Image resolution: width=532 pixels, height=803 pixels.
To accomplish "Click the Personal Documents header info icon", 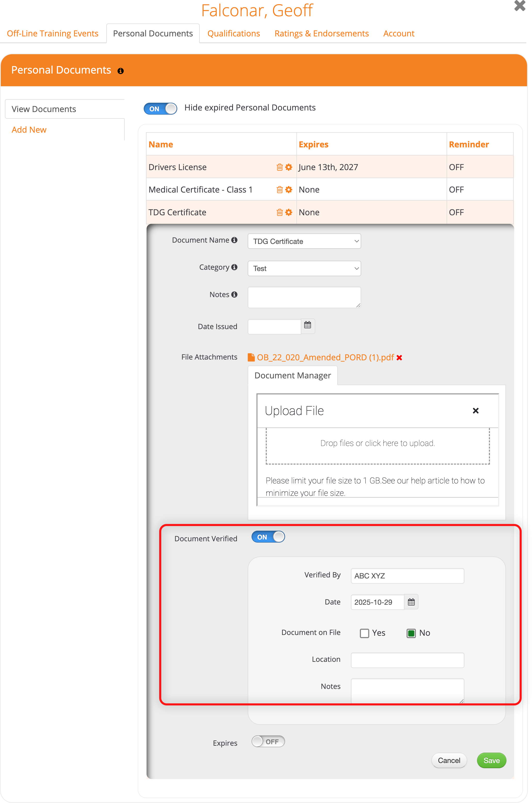I will point(120,71).
